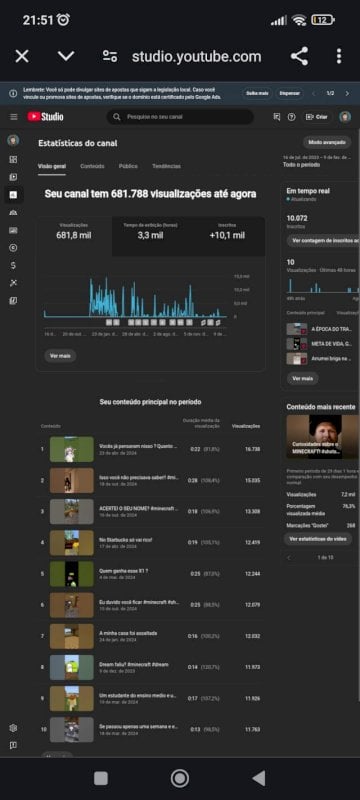
Task: Open the Customization wand icon in the sidebar
Action: (x=13, y=283)
